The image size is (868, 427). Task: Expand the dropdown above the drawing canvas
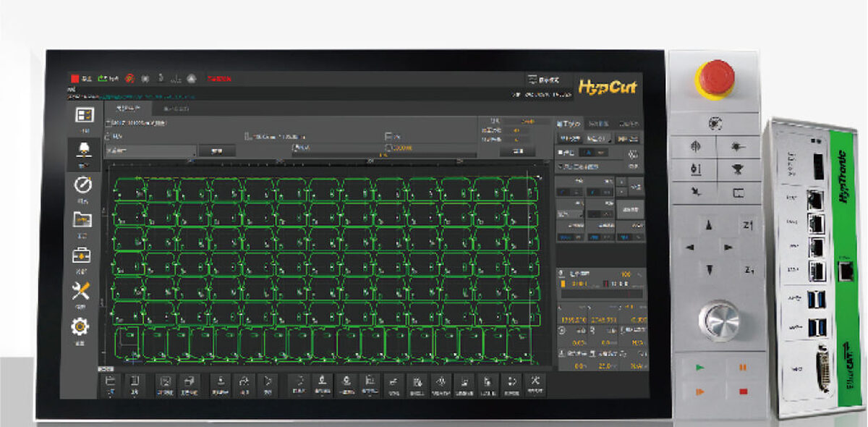(x=150, y=150)
